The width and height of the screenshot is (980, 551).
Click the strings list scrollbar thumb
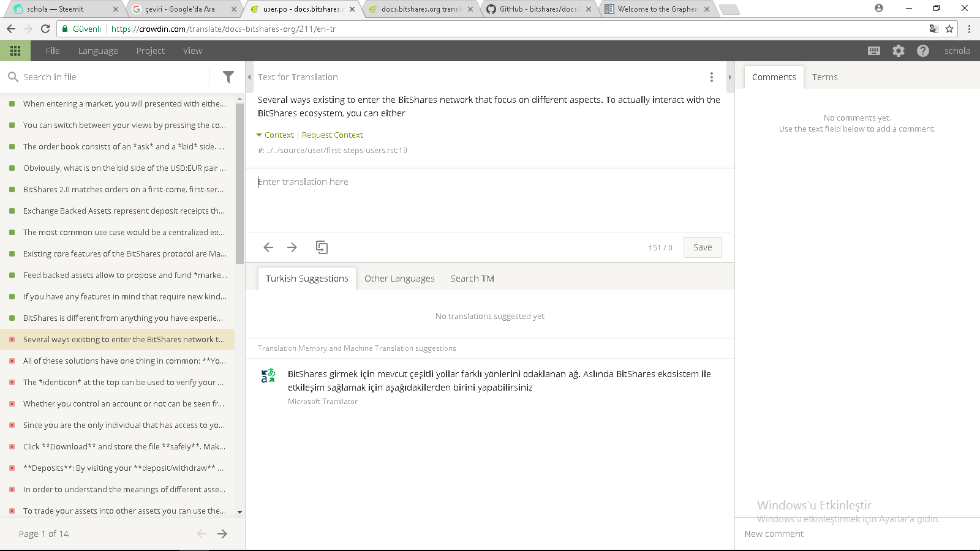tap(239, 184)
